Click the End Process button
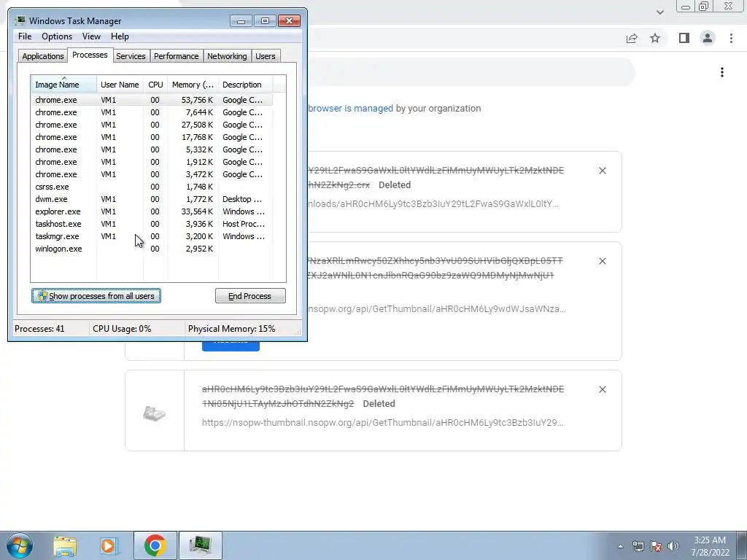Image resolution: width=747 pixels, height=560 pixels. (250, 296)
